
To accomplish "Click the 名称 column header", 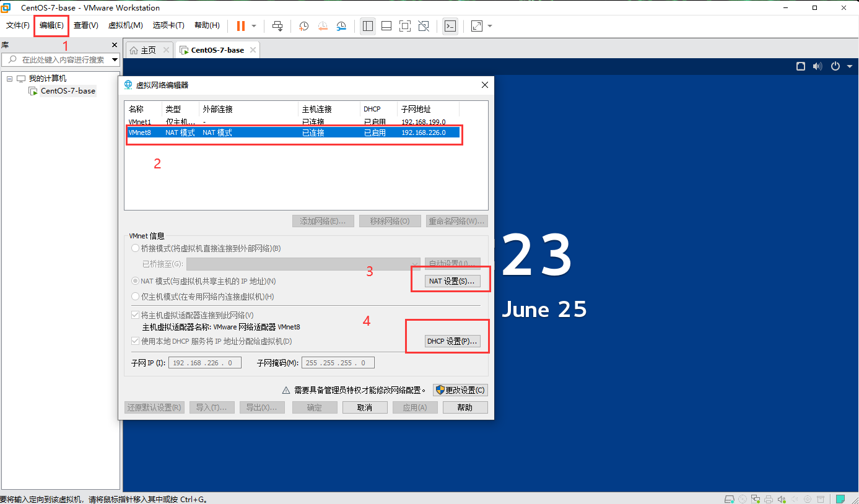I will [x=143, y=109].
